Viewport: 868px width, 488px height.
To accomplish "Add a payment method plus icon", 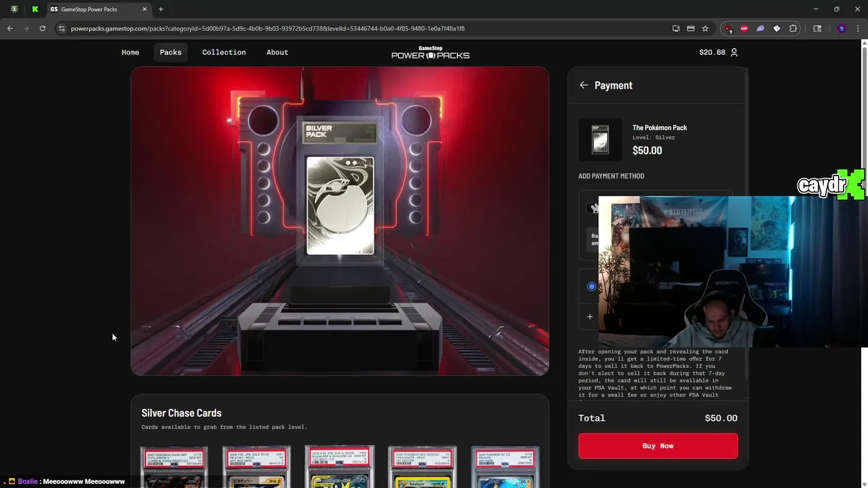I will point(590,317).
